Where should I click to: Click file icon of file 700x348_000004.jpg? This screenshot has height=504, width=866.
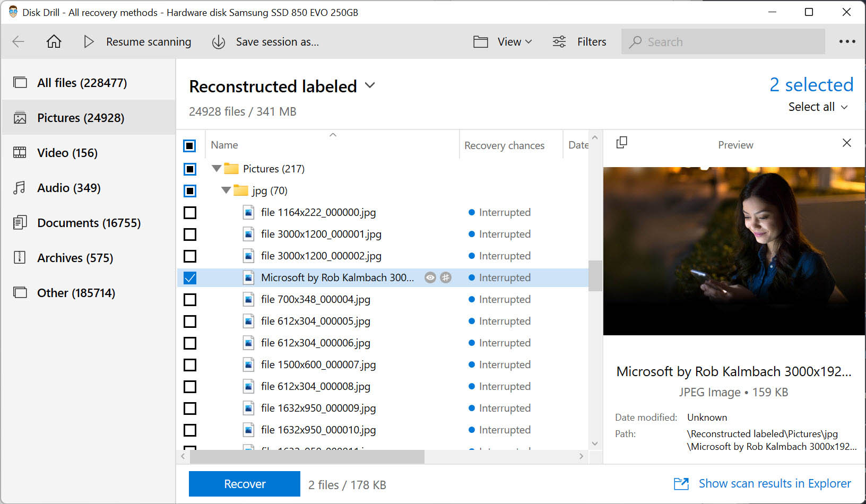coord(248,299)
